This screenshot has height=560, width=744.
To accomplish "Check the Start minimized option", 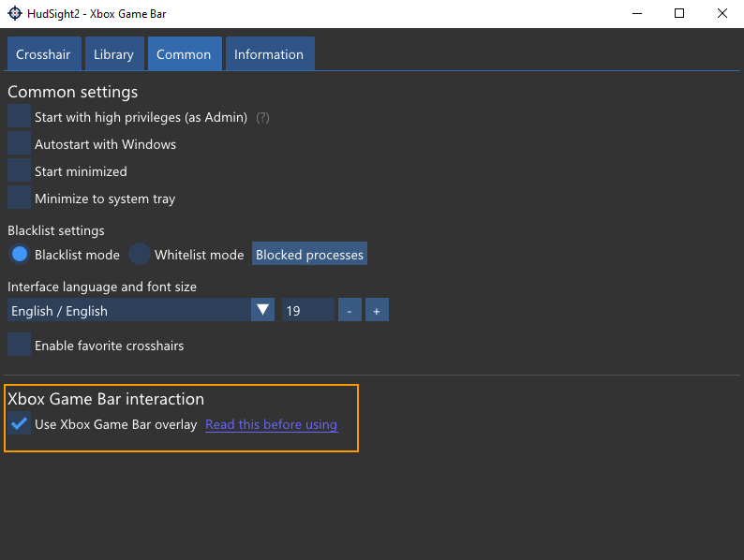I will click(19, 170).
